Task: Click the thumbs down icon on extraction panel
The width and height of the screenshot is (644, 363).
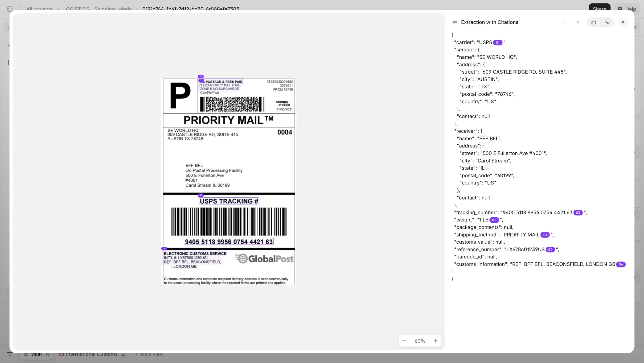Action: (x=608, y=22)
